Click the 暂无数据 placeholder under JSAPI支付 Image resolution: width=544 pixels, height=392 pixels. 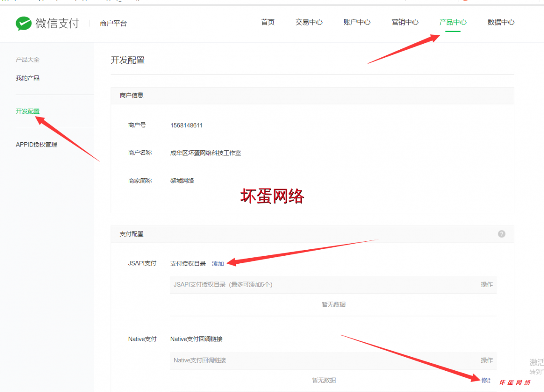point(333,305)
